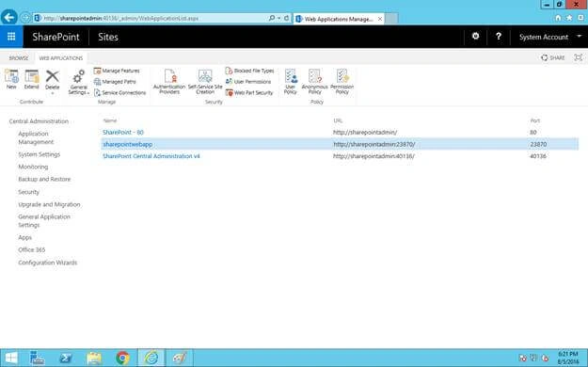Go to Central Administration in the sidebar

(39, 121)
